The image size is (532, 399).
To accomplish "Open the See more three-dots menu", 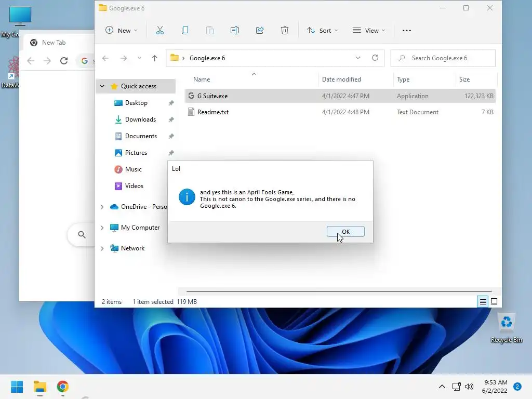I will coord(406,31).
